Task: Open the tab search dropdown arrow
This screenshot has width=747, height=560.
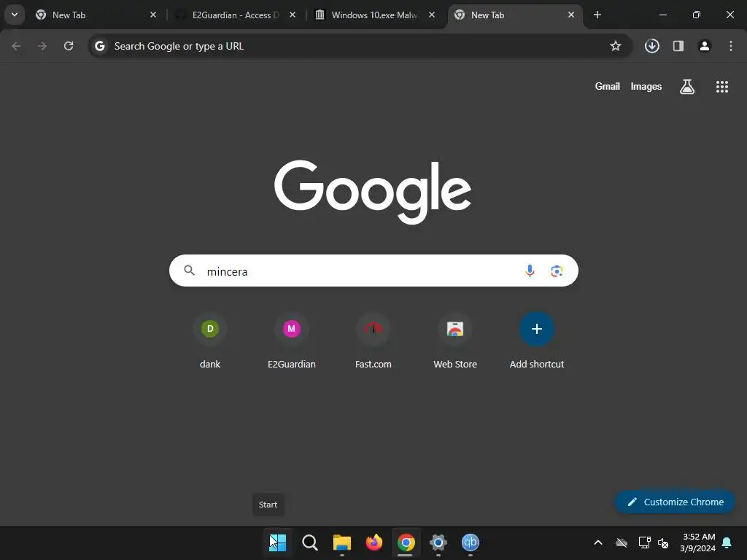Action: click(15, 15)
